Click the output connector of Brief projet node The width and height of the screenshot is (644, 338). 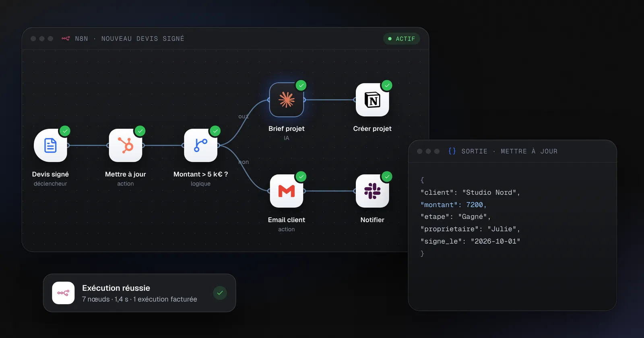pos(304,100)
